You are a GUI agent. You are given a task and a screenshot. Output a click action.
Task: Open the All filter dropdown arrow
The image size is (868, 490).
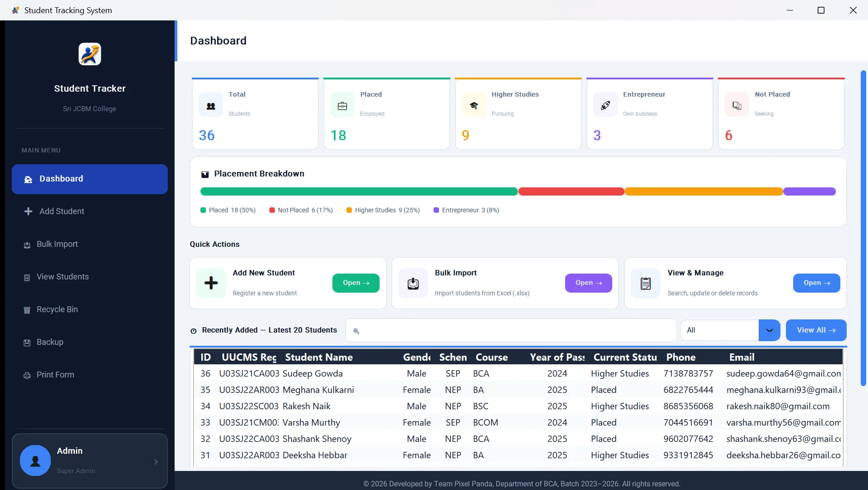(x=770, y=330)
